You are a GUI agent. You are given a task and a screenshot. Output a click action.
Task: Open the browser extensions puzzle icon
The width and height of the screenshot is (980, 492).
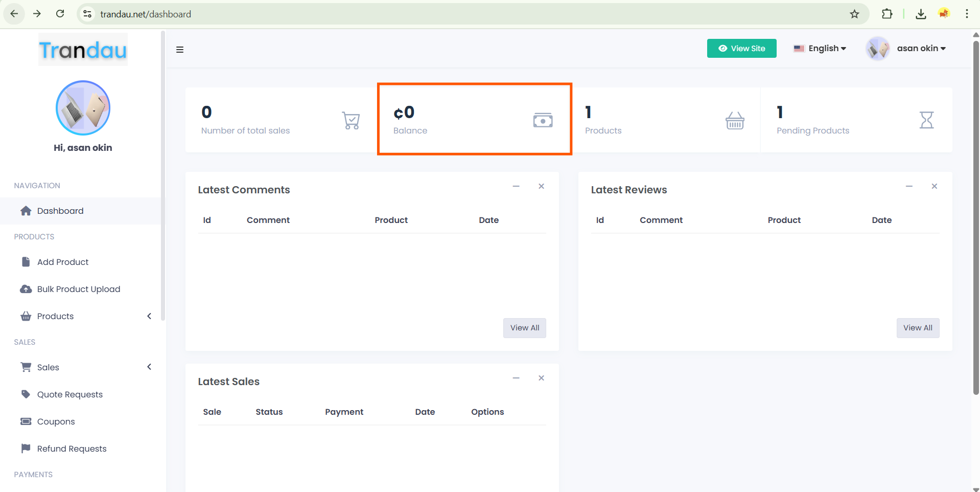pos(887,14)
